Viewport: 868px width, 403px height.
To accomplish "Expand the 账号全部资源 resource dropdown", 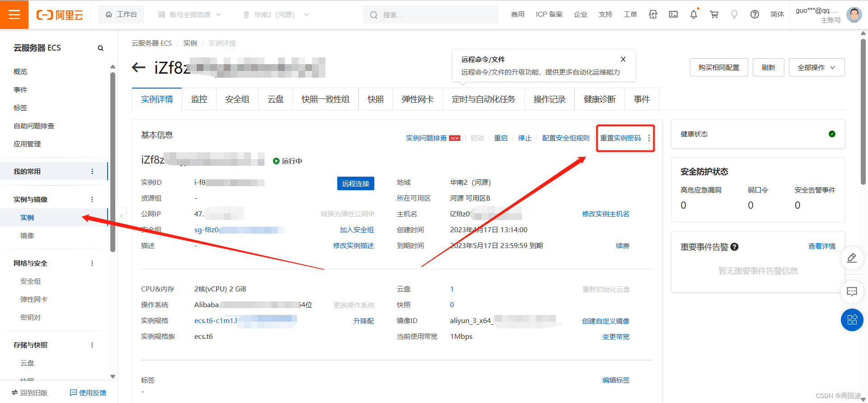I will point(189,14).
